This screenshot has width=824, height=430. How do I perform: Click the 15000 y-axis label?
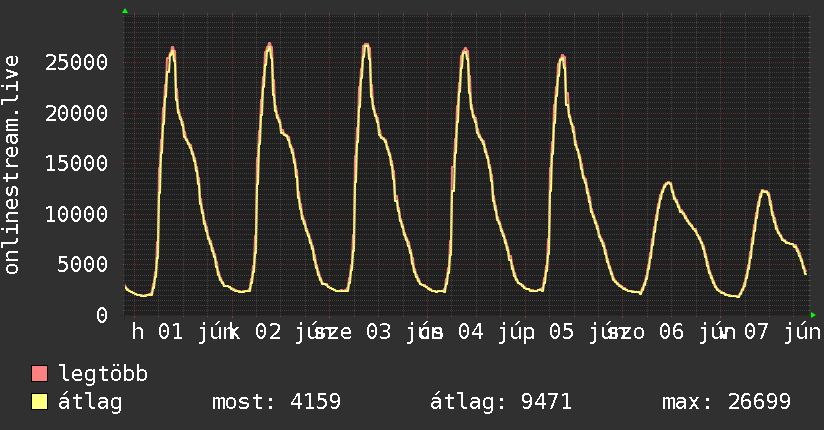click(x=76, y=163)
